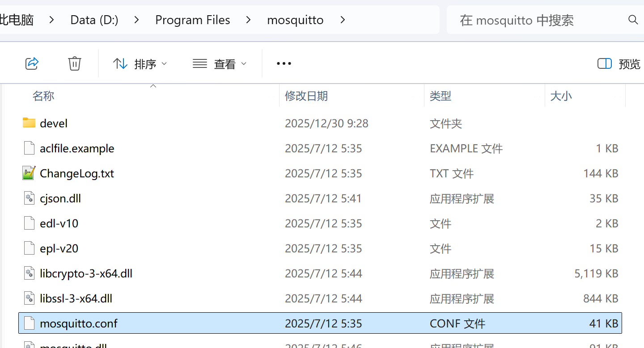
Task: Select the mosquitto.conf file name
Action: click(x=79, y=323)
